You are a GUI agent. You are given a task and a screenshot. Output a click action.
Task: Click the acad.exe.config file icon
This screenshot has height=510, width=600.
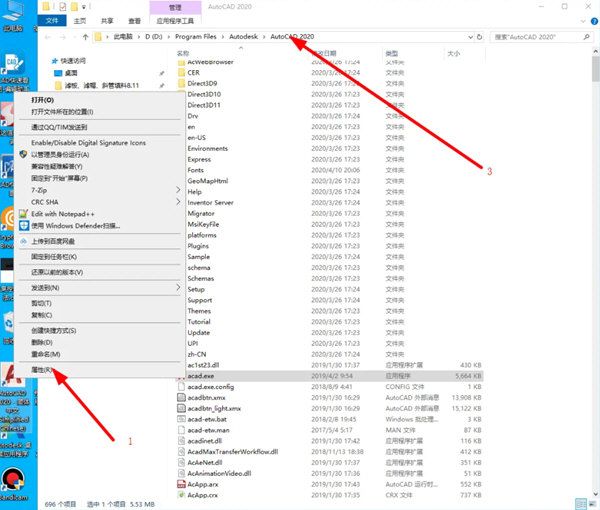pyautogui.click(x=181, y=386)
